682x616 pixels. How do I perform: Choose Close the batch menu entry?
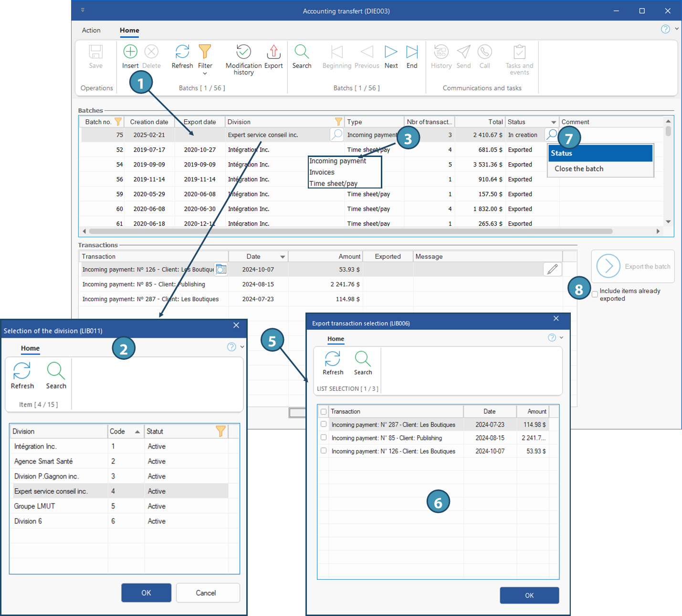(579, 169)
